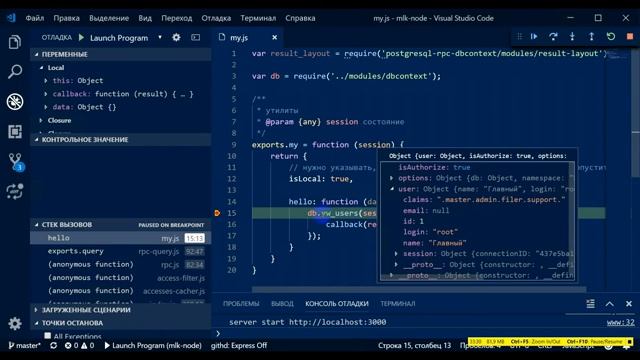Image resolution: width=640 pixels, height=360 pixels.
Task: Open the Extensions view
Action: pos(15,131)
